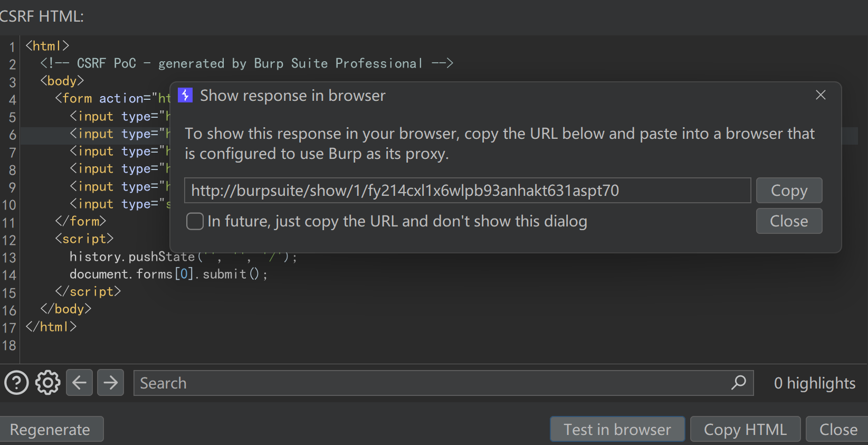Screen dimensions: 868x445
Task: Open search settings gear icon
Action: tap(48, 383)
